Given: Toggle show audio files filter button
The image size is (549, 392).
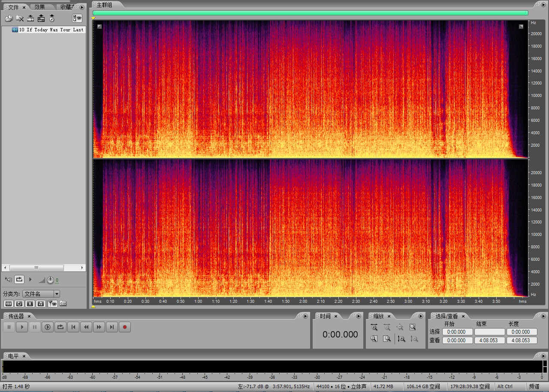Looking at the screenshot, I should 8,304.
